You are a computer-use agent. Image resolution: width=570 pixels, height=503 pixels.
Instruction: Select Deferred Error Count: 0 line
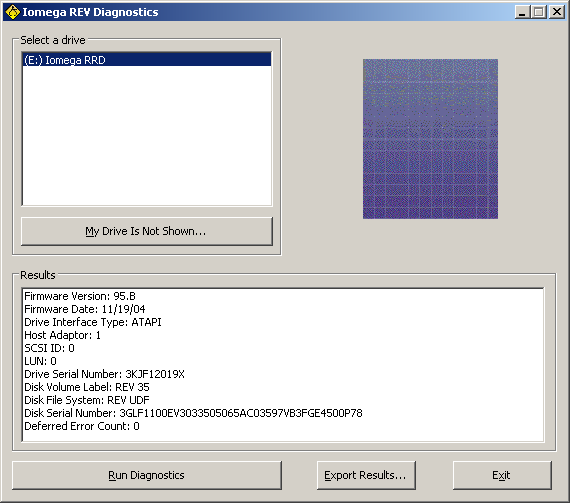82,426
